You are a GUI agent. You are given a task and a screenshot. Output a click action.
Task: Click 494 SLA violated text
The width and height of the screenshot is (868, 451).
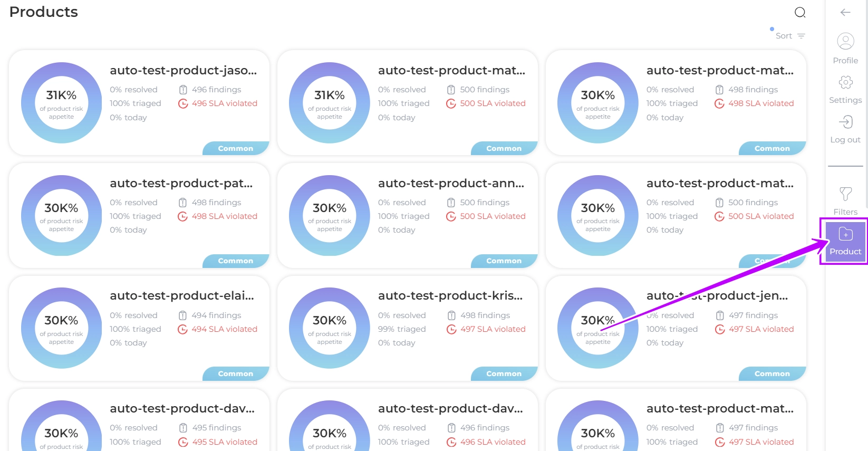coord(225,329)
